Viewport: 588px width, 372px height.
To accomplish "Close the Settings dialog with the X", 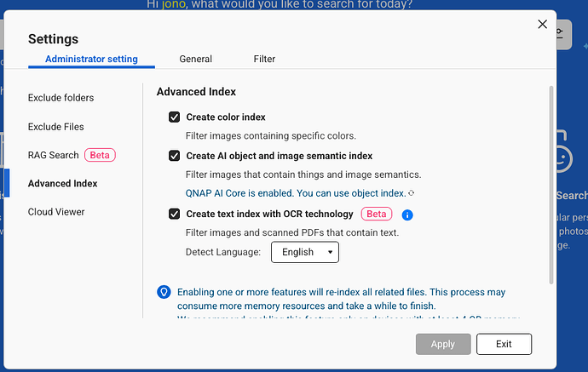I will pyautogui.click(x=543, y=25).
